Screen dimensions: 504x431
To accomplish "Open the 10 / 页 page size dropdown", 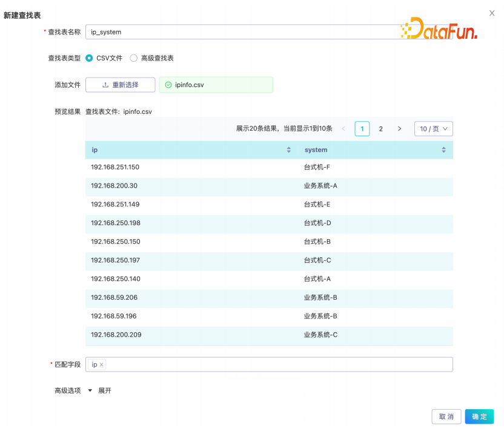I will (433, 129).
